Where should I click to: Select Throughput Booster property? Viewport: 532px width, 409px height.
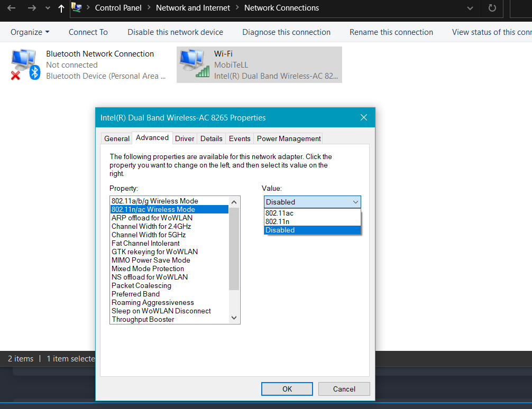click(x=169, y=320)
